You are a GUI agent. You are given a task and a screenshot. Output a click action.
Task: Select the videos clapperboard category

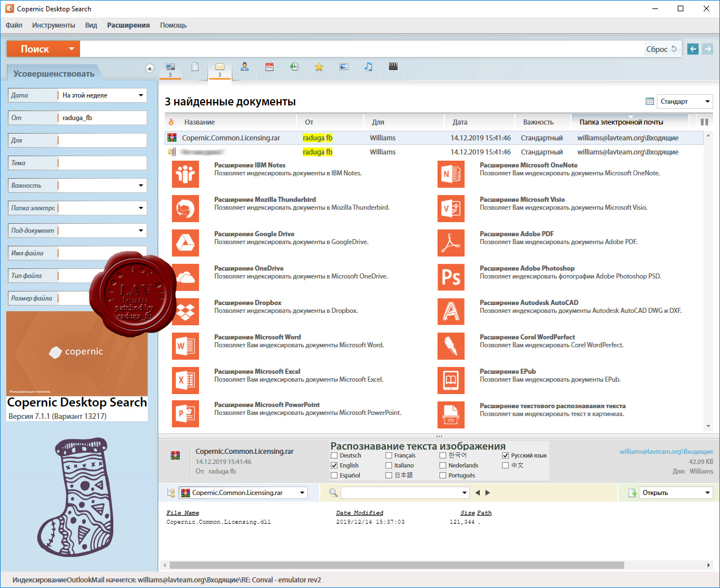coord(394,67)
